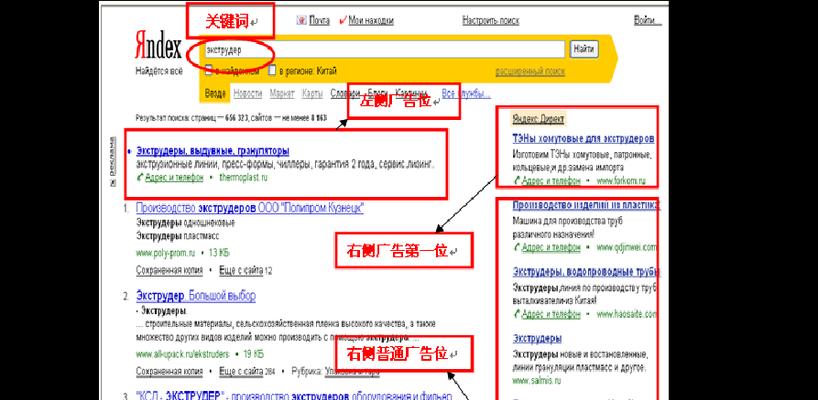Click the www.qdjmwei.com address

[x=627, y=248]
